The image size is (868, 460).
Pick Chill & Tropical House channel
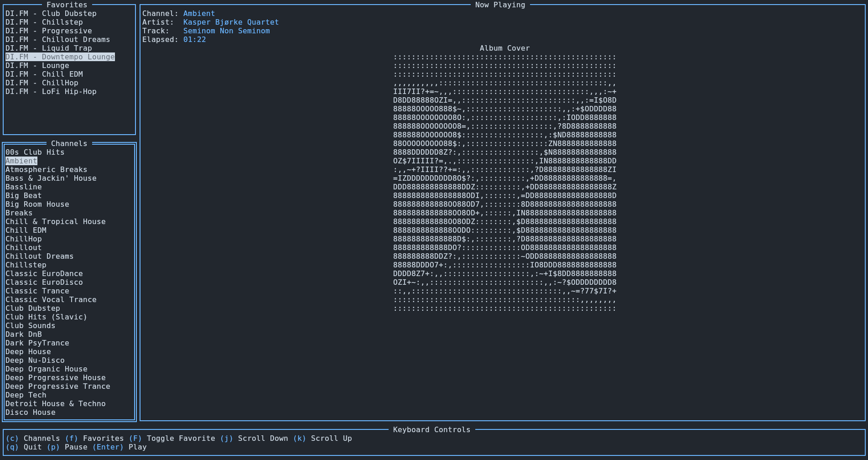tap(56, 221)
